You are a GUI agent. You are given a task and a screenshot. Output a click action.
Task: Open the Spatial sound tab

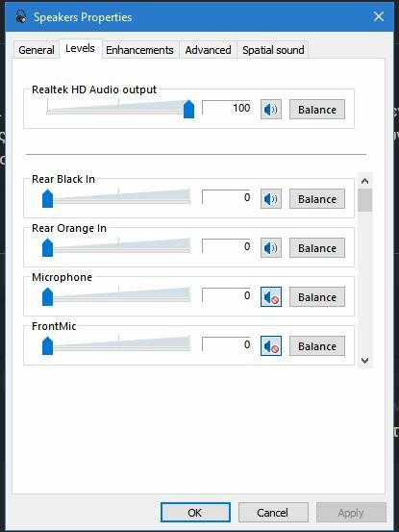tap(273, 50)
